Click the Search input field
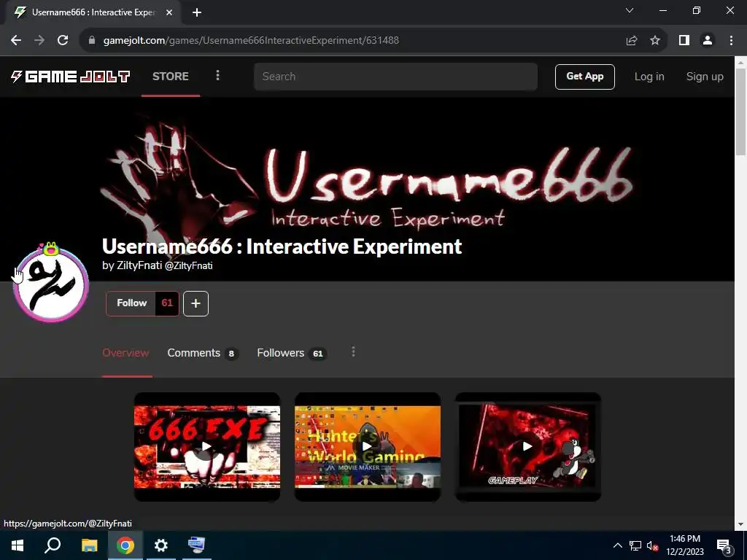This screenshot has height=560, width=747. tap(395, 76)
